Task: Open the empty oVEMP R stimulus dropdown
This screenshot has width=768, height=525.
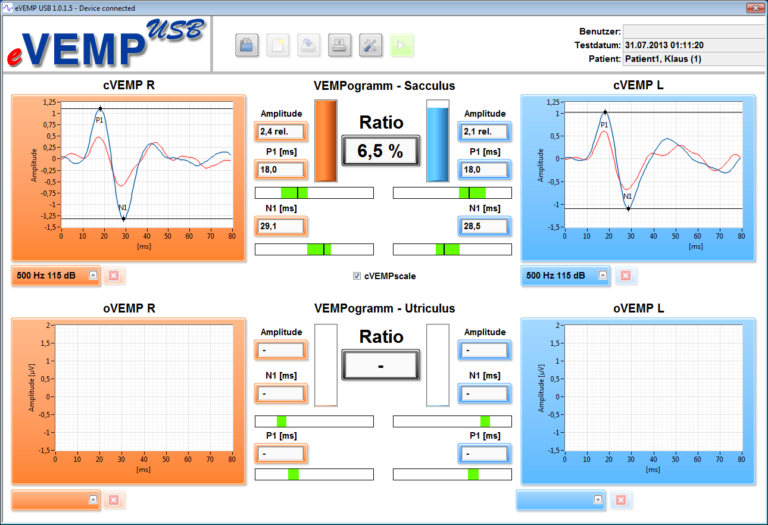Action: pos(92,499)
